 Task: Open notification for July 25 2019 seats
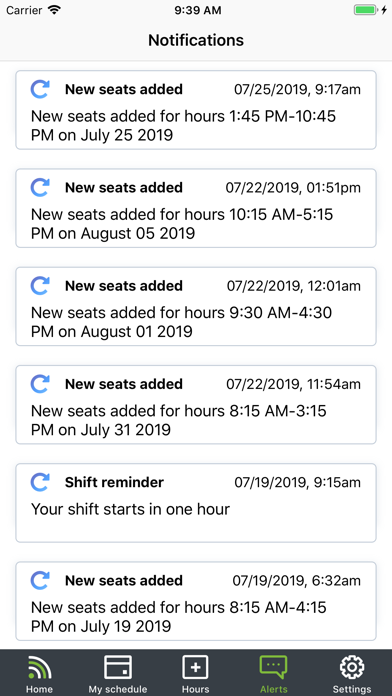tap(196, 110)
